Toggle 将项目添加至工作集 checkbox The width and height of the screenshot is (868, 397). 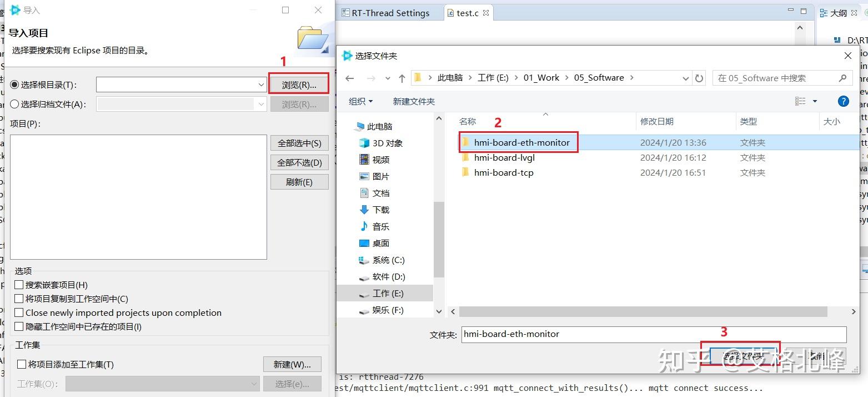coord(22,364)
